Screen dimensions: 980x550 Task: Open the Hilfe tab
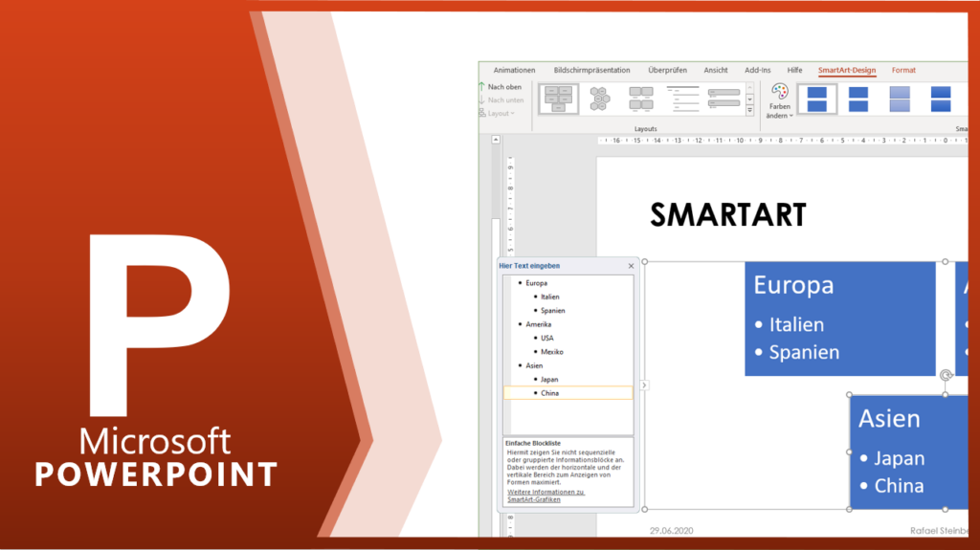pyautogui.click(x=794, y=70)
